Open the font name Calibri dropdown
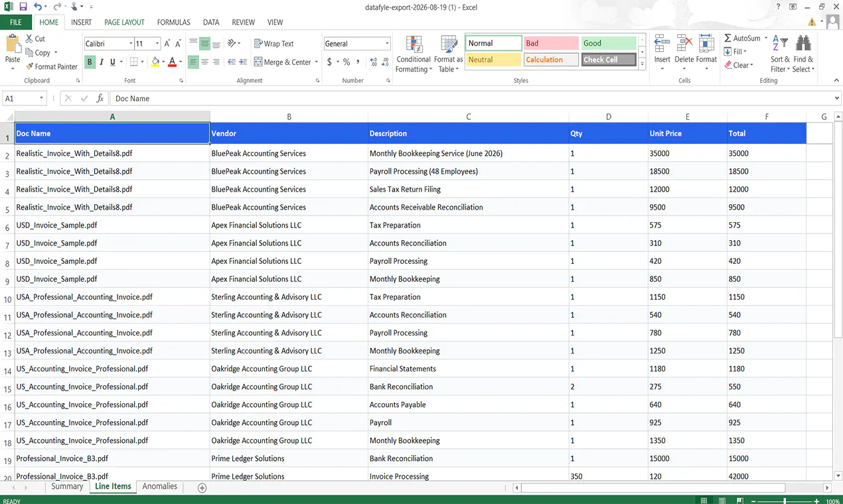Screen dimensions: 843x504 [131, 44]
